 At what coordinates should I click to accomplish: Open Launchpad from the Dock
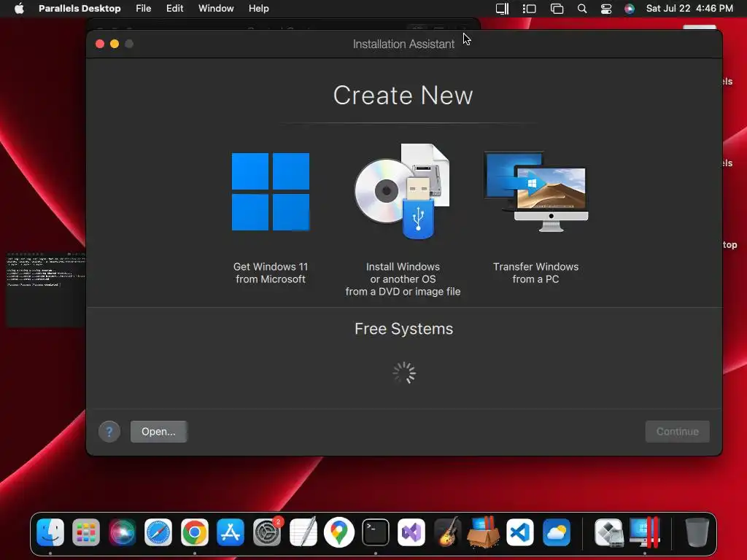tap(86, 532)
